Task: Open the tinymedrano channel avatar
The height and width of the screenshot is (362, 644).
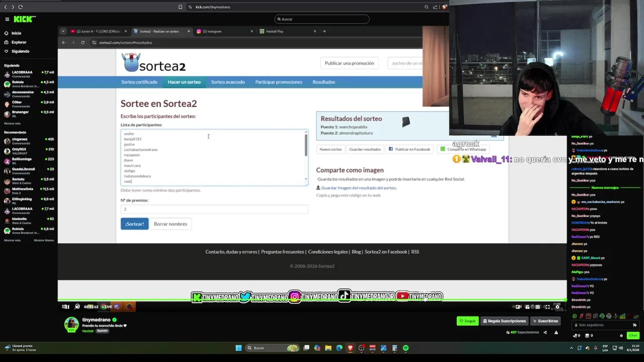Action: pyautogui.click(x=71, y=325)
